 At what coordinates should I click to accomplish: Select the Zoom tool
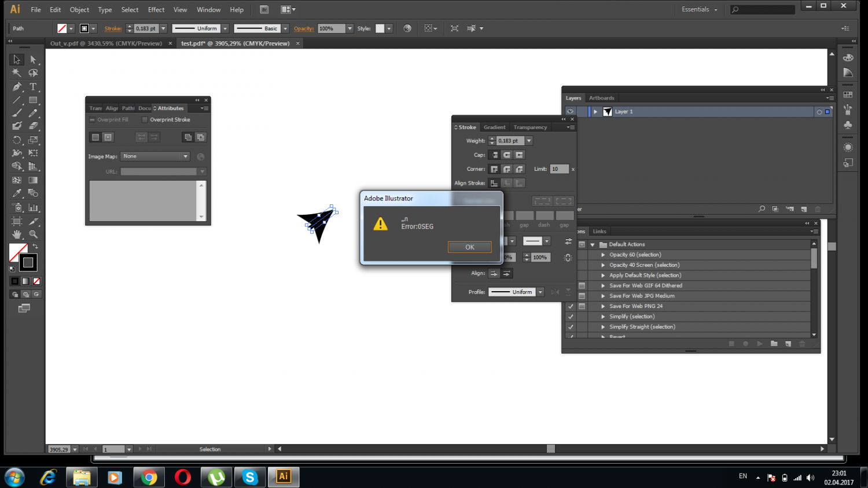click(33, 234)
